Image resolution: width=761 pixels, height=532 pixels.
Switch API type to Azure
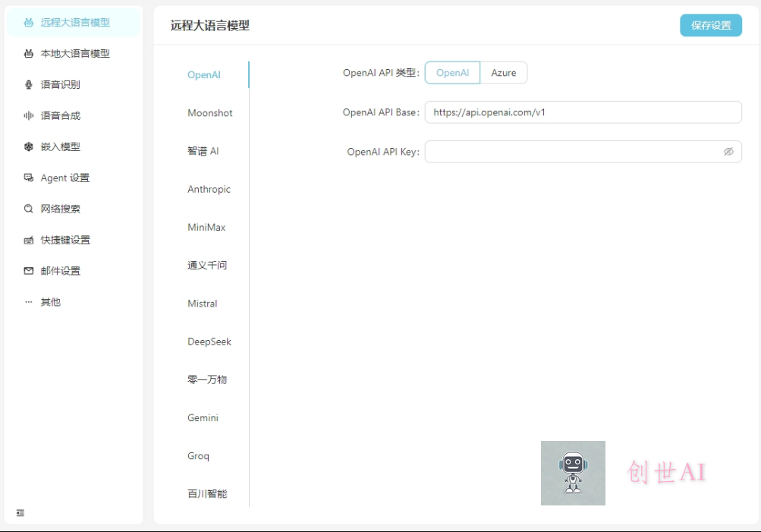point(504,72)
